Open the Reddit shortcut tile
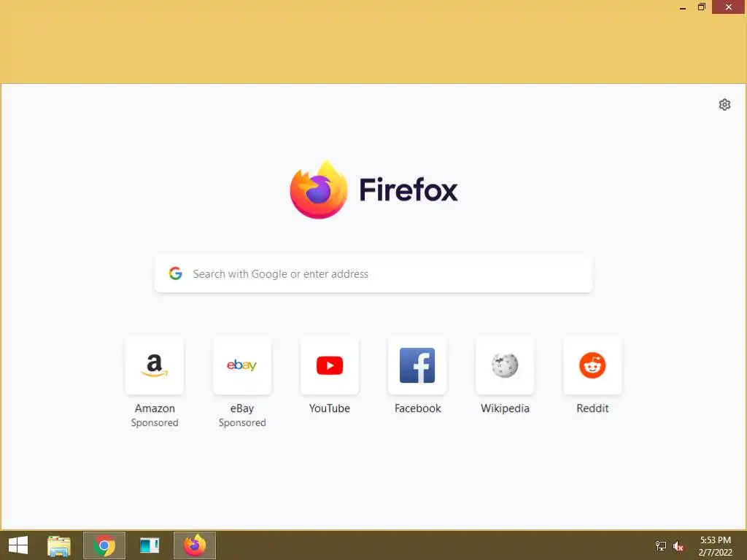The image size is (747, 560). (x=592, y=366)
